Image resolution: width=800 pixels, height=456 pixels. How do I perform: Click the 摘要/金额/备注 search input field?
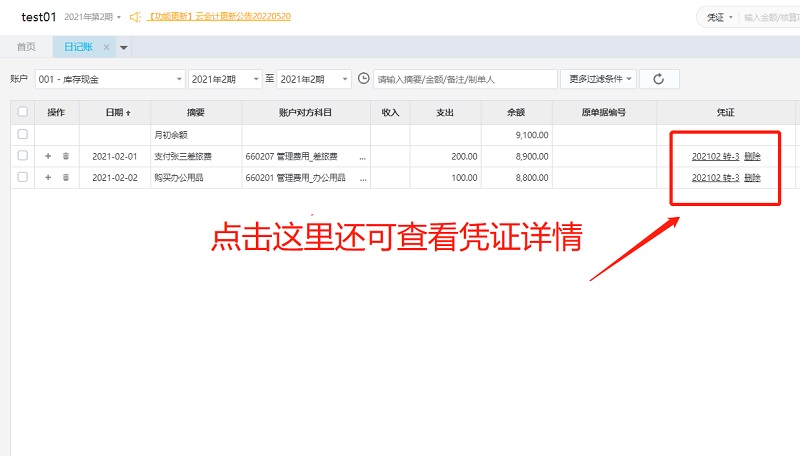[465, 79]
